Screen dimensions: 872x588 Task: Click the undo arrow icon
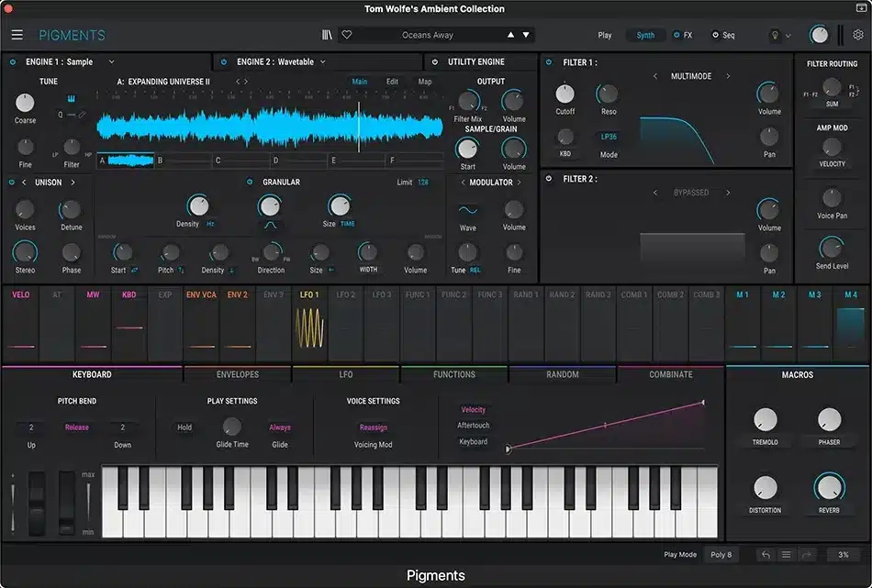(766, 555)
